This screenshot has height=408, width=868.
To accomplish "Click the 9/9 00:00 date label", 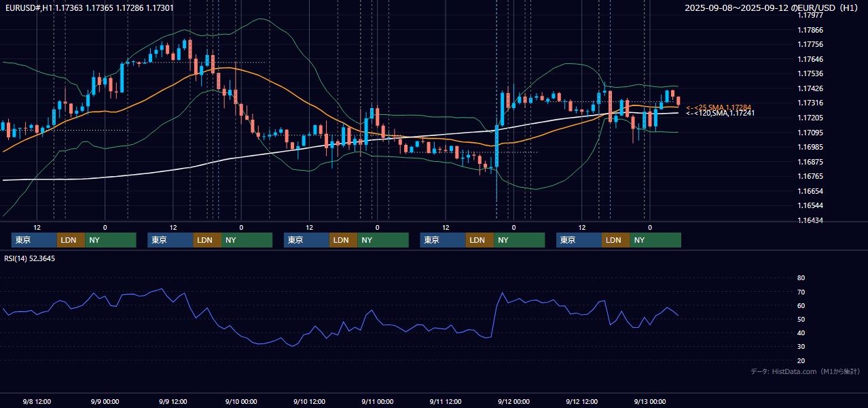I will click(105, 401).
